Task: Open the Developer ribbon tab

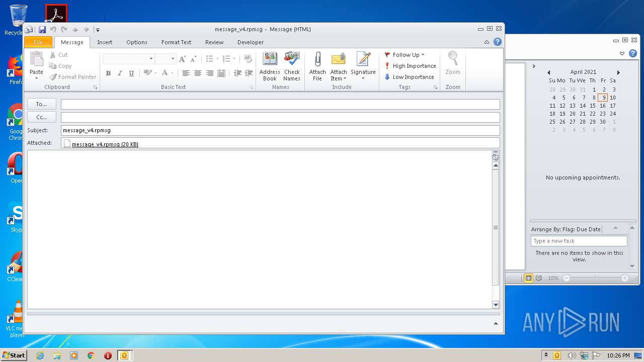Action: (x=251, y=42)
